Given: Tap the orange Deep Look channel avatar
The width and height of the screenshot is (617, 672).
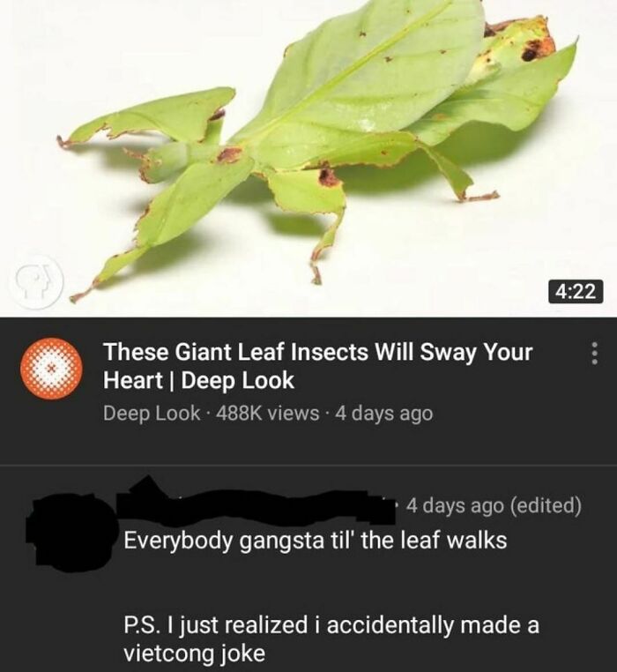Looking at the screenshot, I should pos(51,369).
